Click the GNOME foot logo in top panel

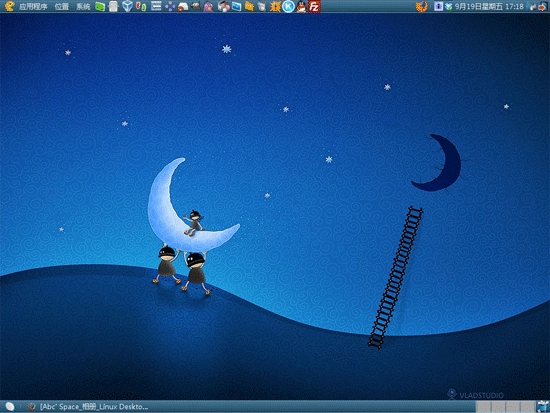[x=9, y=6]
